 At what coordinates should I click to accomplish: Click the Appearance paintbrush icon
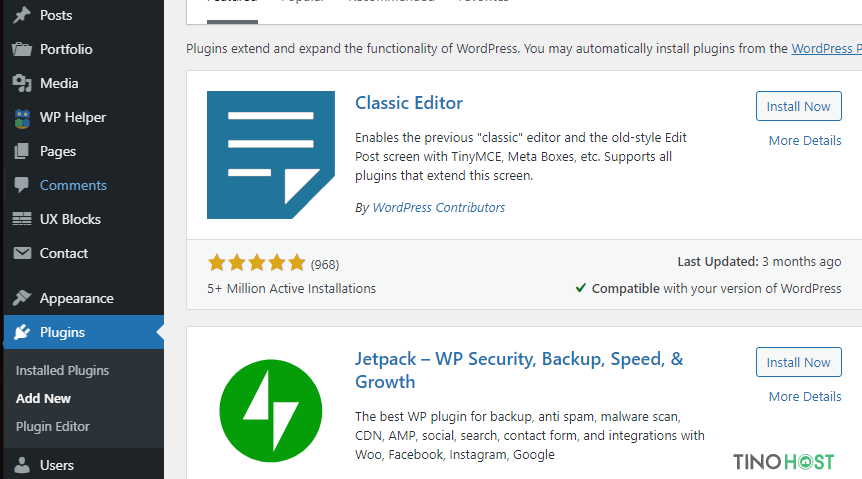point(22,298)
